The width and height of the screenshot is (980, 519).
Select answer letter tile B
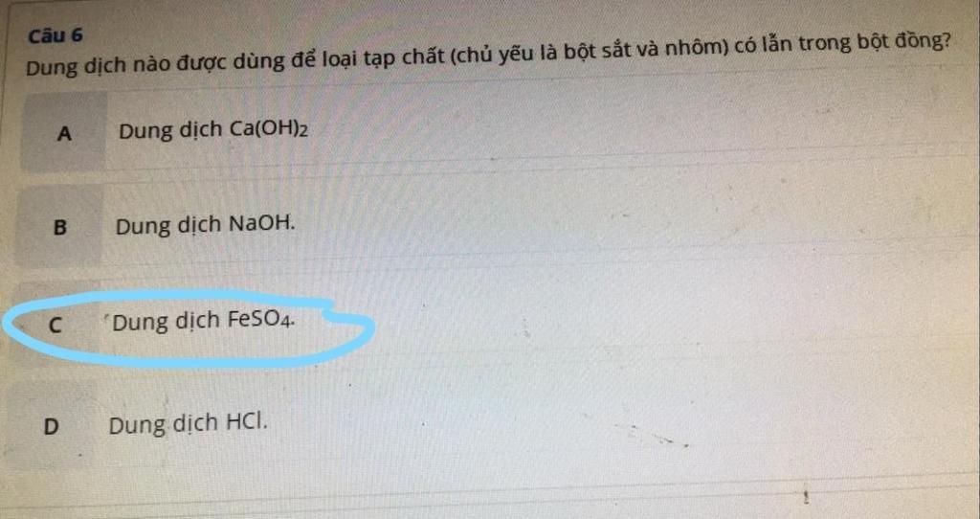(x=58, y=226)
